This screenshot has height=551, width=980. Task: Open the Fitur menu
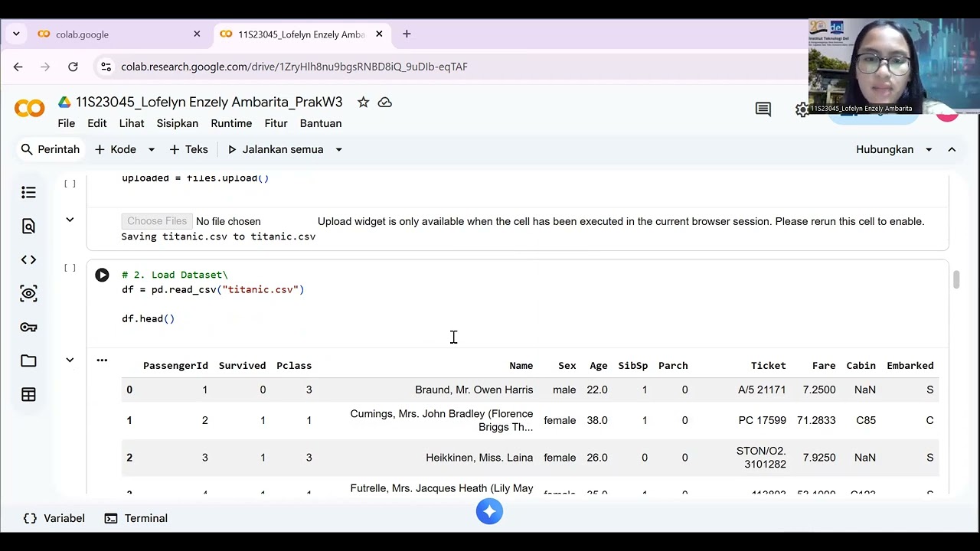[x=276, y=123]
